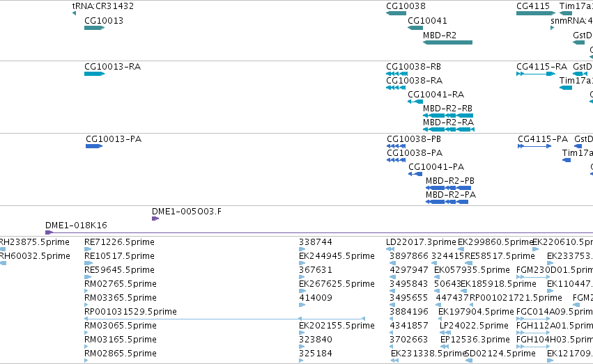593x364 pixels.
Task: Click the CG10038 gene label
Action: [406, 6]
